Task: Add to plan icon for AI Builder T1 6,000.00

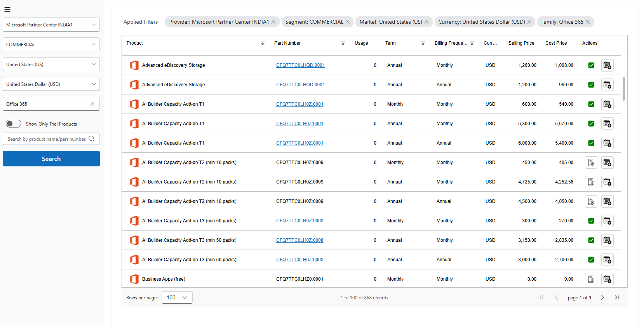Action: (x=607, y=143)
